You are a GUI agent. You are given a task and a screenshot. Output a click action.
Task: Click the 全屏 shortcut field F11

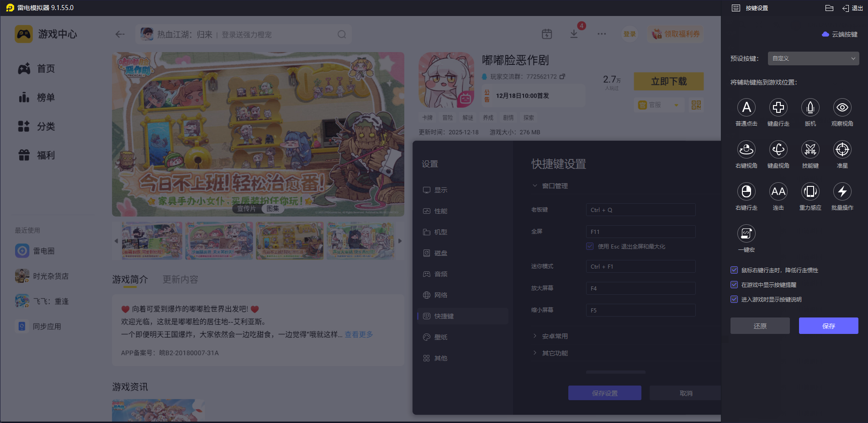[640, 232]
